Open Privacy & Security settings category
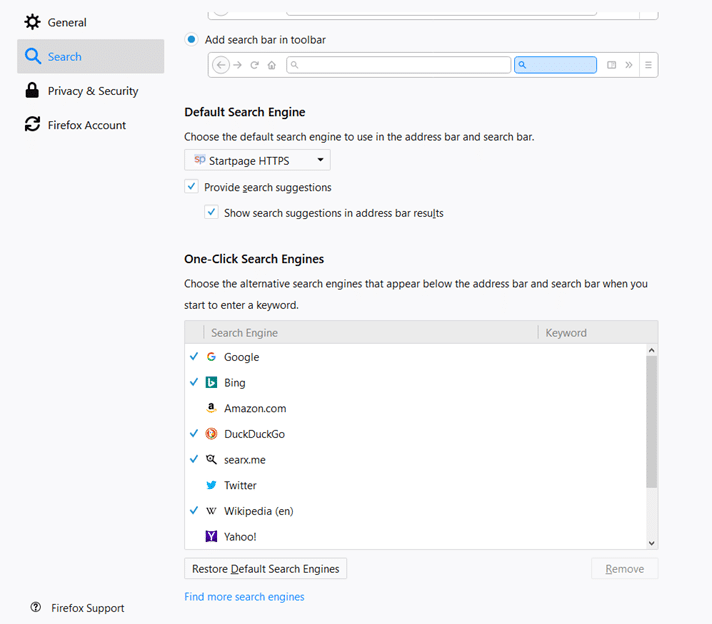 (90, 91)
